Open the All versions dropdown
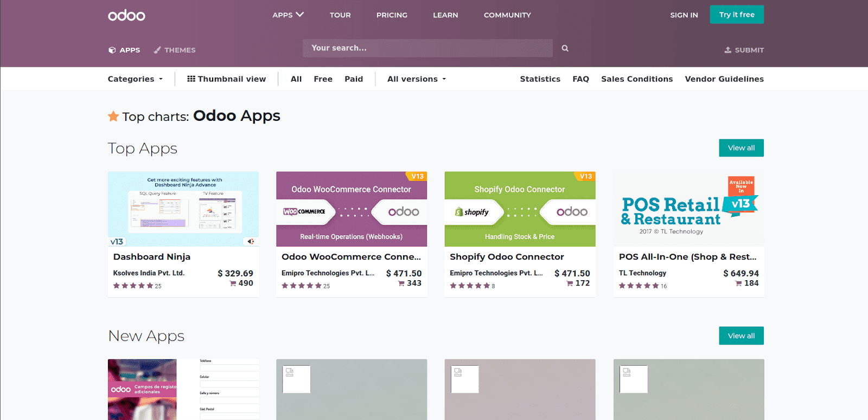This screenshot has height=420, width=868. (x=416, y=79)
